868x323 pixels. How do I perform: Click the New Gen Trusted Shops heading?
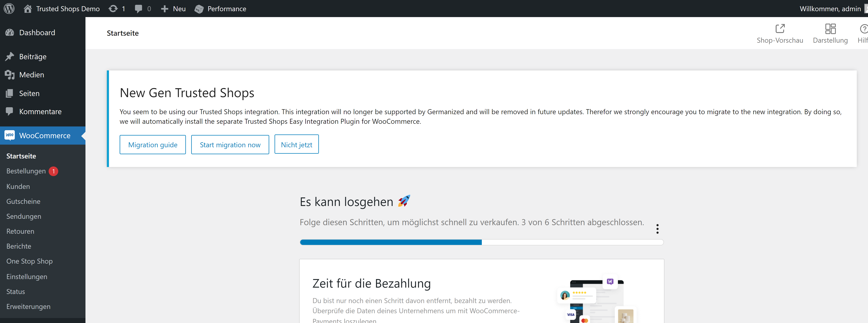click(187, 93)
